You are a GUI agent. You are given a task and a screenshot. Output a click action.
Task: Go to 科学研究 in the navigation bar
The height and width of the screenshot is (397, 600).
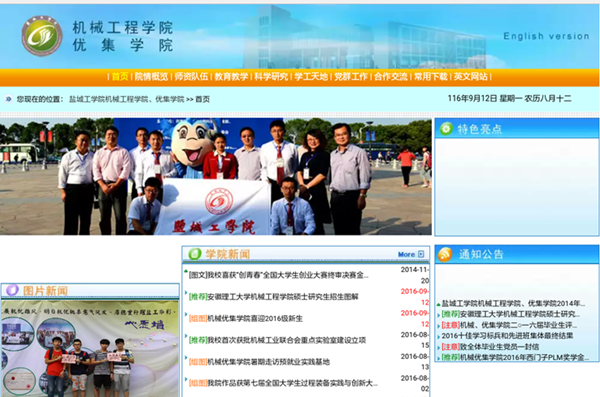[271, 77]
